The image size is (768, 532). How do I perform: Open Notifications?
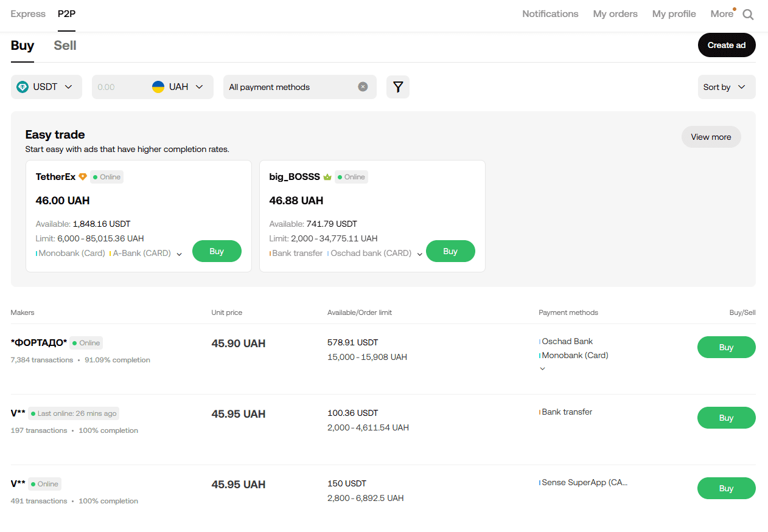pos(550,14)
